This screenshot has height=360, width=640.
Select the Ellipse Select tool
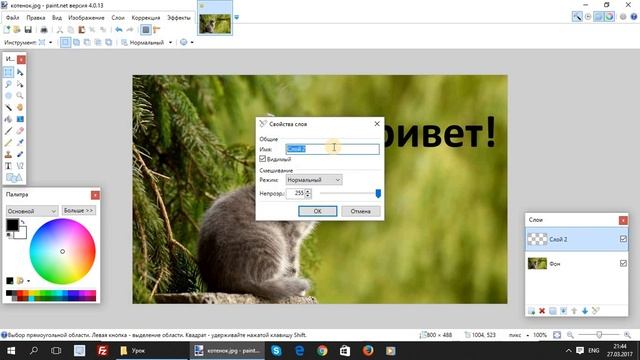pos(8,96)
